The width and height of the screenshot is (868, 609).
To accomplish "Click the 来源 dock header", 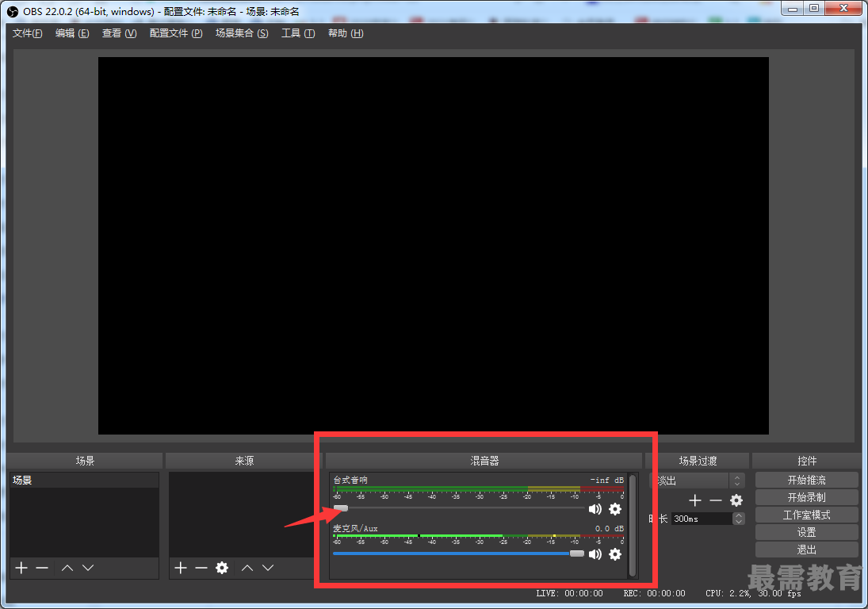I will tap(244, 461).
